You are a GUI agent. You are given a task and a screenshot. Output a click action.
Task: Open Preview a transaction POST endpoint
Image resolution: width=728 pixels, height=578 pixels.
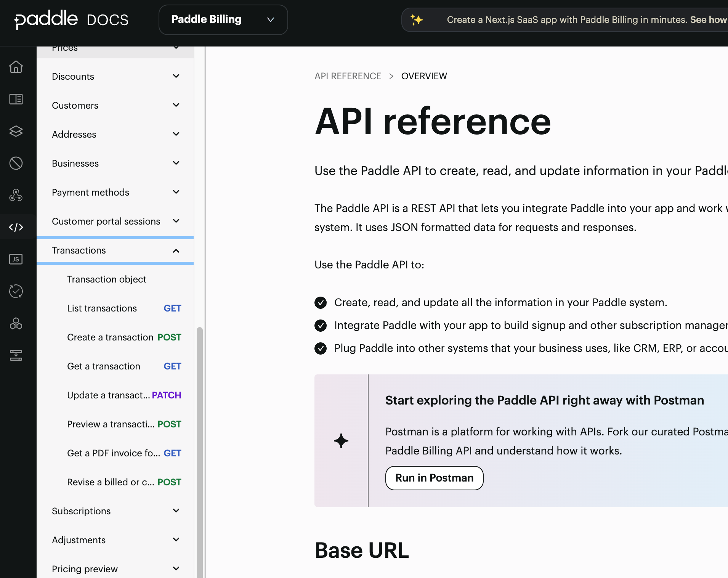115,424
